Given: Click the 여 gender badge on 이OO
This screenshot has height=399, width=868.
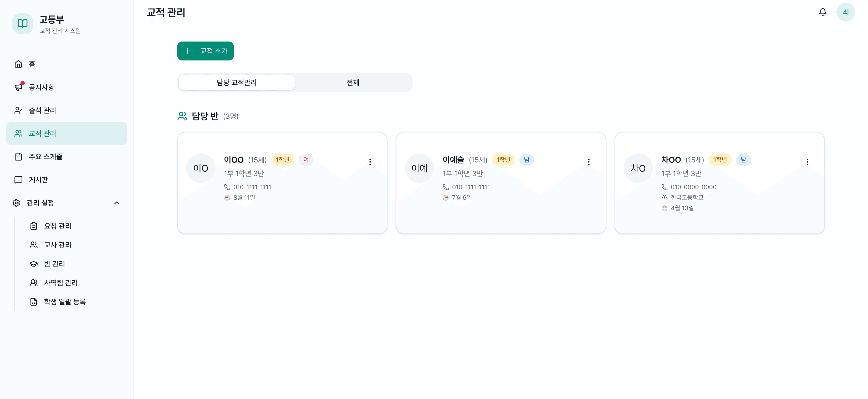Looking at the screenshot, I should (306, 160).
